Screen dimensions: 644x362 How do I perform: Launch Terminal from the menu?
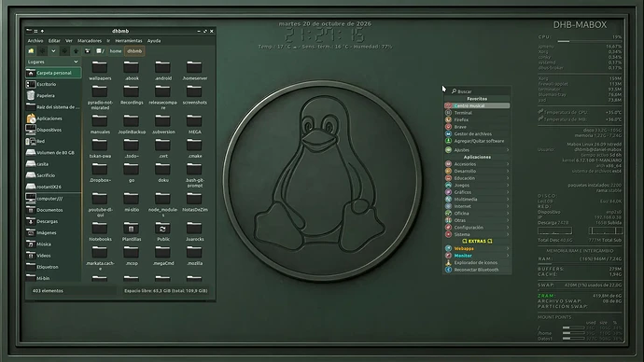477,113
